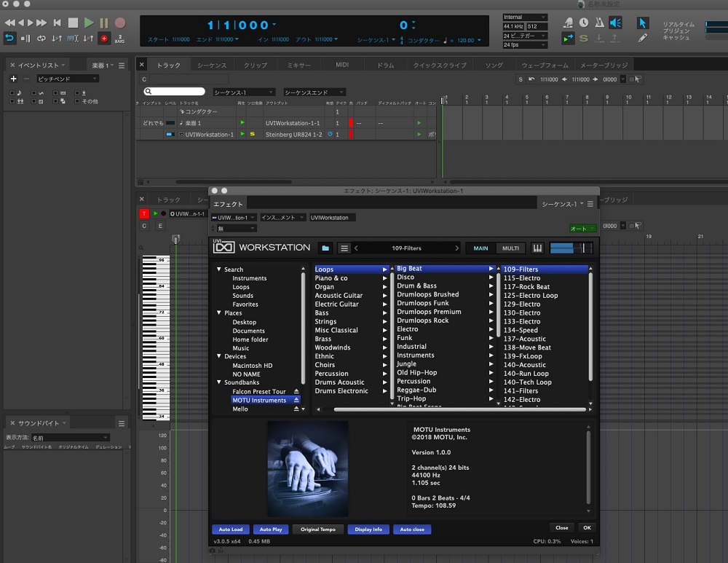
Task: Open the 24 fps frame rate dropdown
Action: pyautogui.click(x=525, y=45)
